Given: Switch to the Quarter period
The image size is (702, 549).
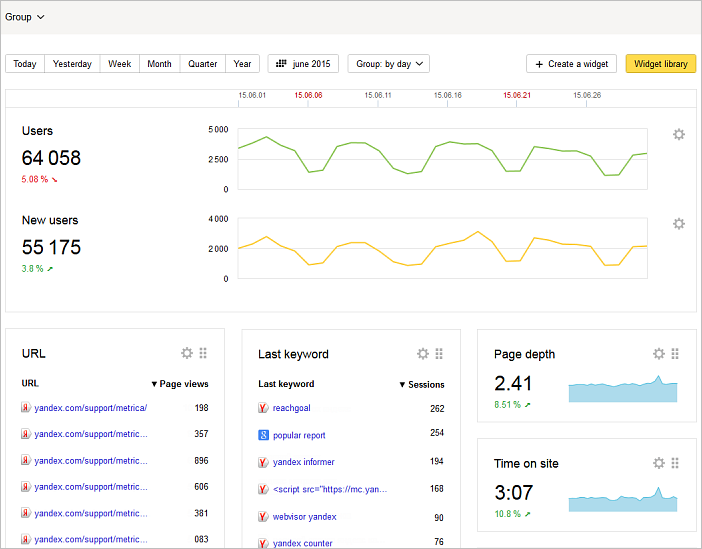Looking at the screenshot, I should [202, 64].
